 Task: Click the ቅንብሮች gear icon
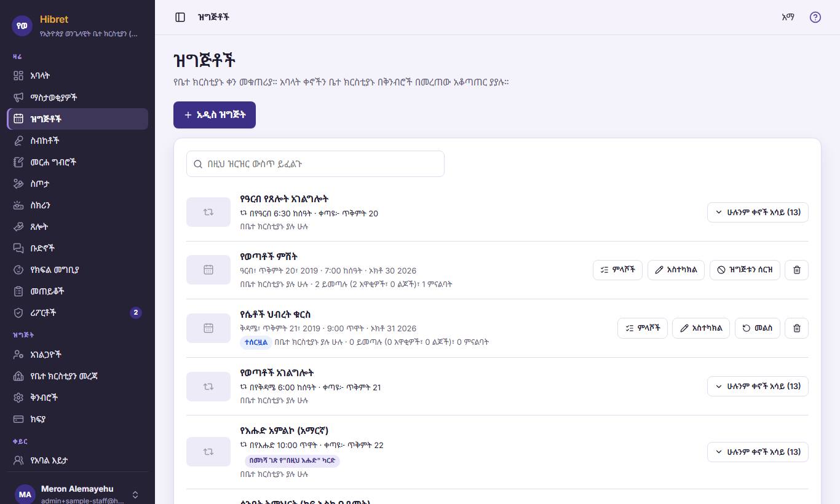pyautogui.click(x=18, y=398)
